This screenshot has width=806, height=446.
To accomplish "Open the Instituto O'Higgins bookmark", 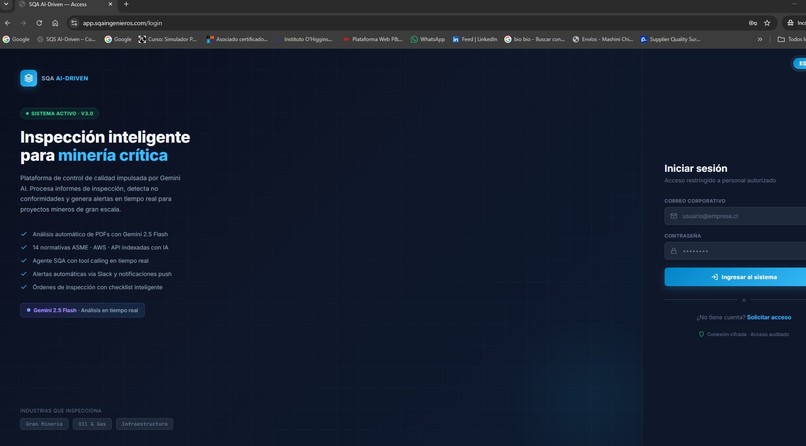I will point(304,39).
